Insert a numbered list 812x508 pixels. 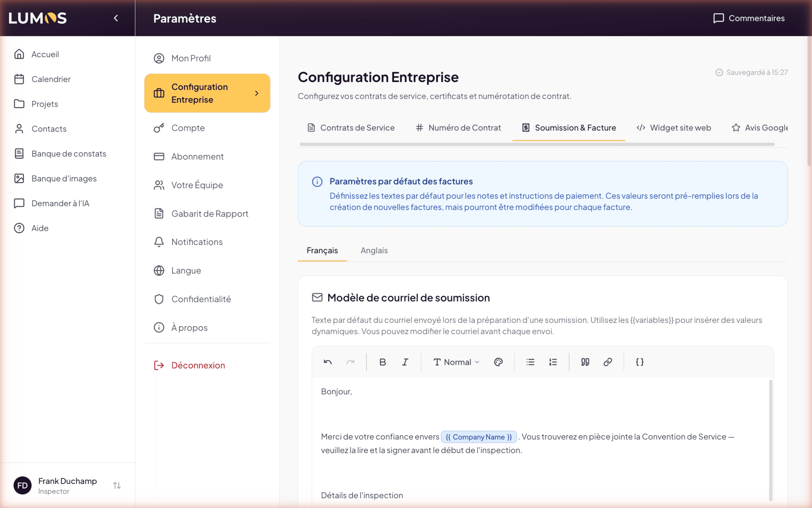[553, 362]
